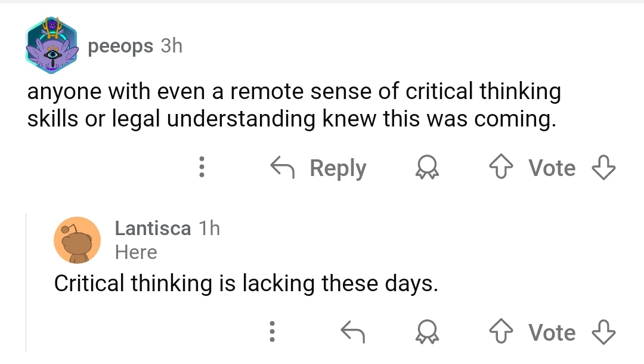644x364 pixels.
Task: Collapse Lantisca reply thread line
Action: 27,280
